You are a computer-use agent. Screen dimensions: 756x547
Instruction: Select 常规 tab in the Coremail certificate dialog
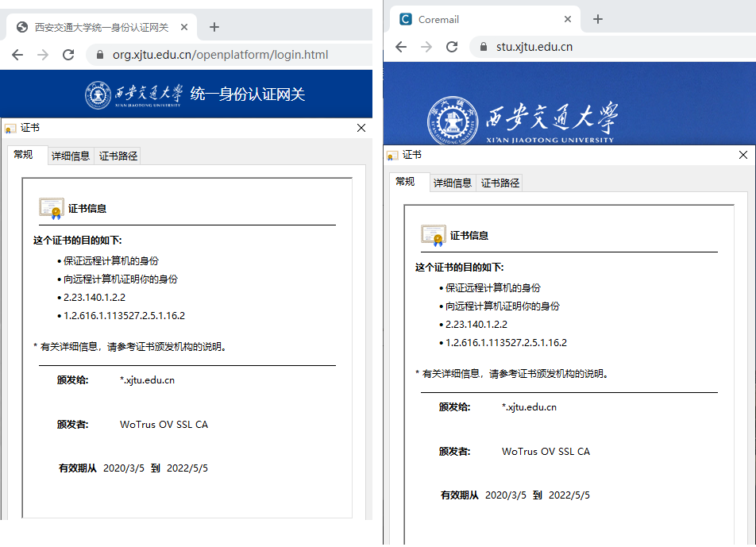(x=405, y=182)
